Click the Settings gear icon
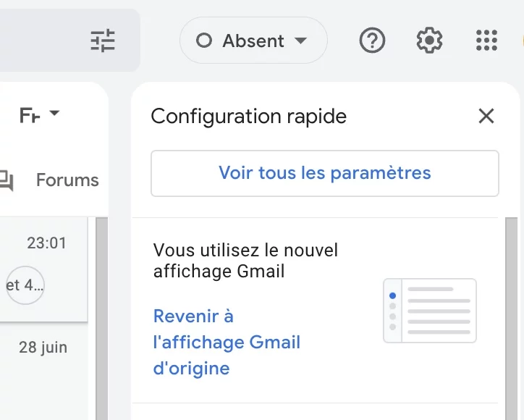This screenshot has width=524, height=420. pyautogui.click(x=429, y=41)
